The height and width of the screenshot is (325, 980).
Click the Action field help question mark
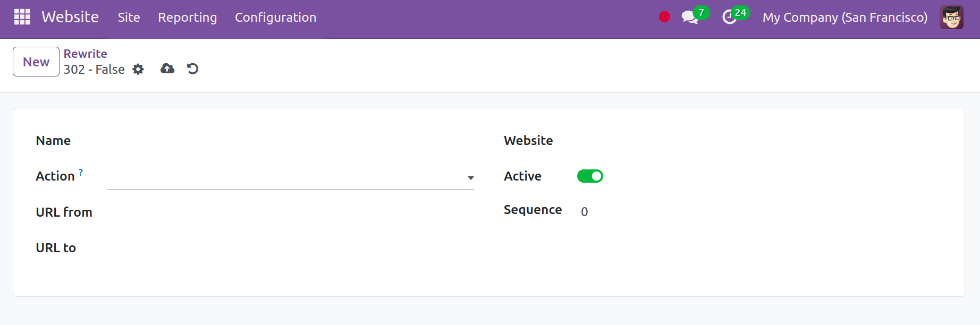point(81,172)
